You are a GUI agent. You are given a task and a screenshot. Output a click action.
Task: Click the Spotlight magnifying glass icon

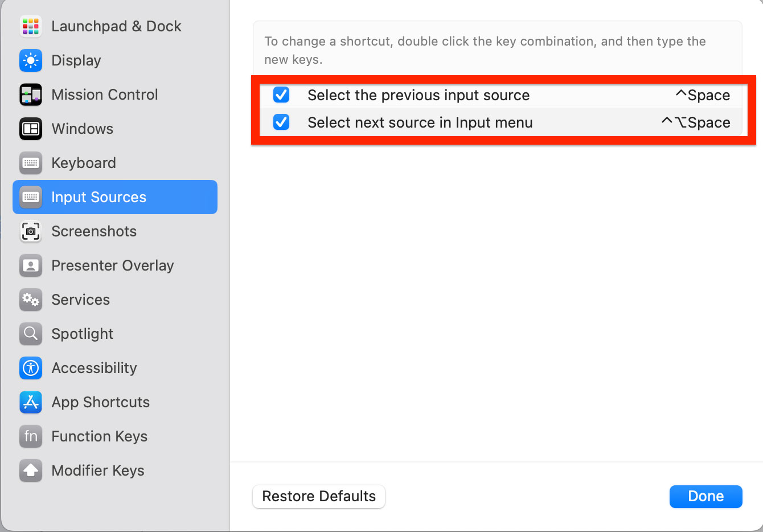point(31,334)
